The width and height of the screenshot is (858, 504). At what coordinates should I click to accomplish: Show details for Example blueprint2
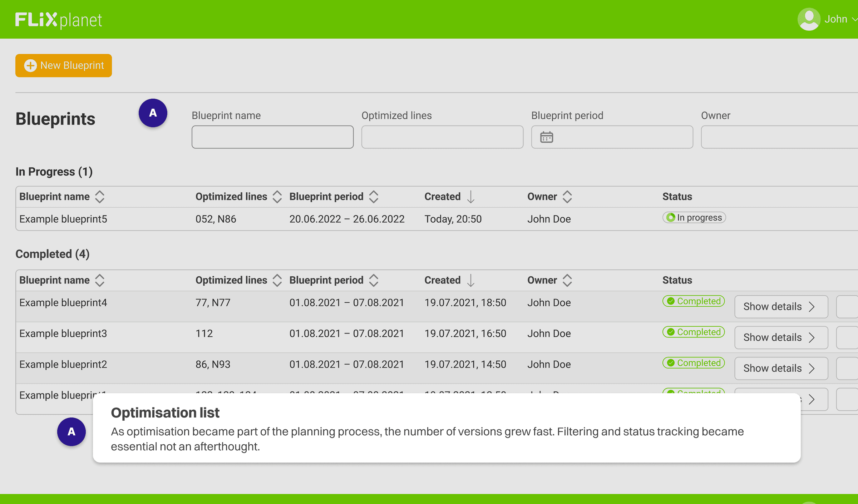781,368
